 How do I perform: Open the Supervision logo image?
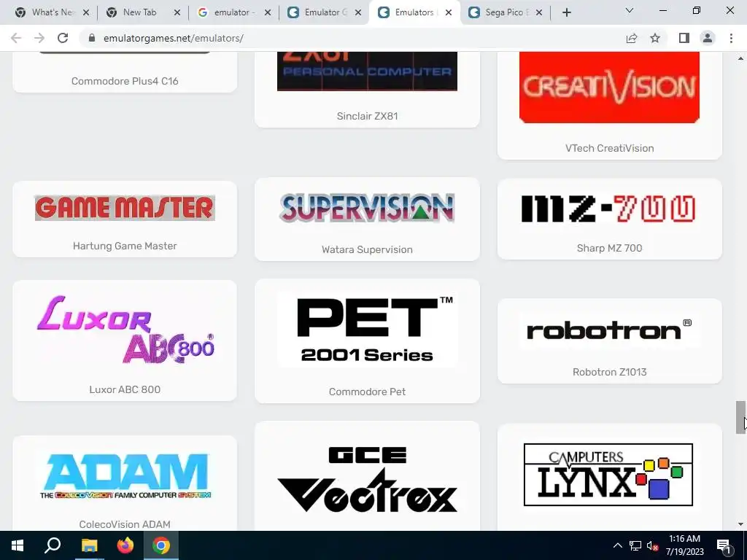coord(367,208)
